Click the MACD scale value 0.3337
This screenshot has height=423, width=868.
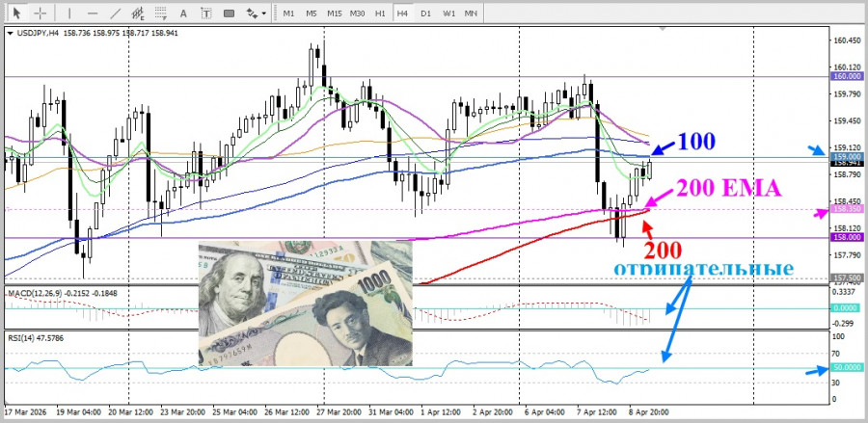pyautogui.click(x=843, y=290)
